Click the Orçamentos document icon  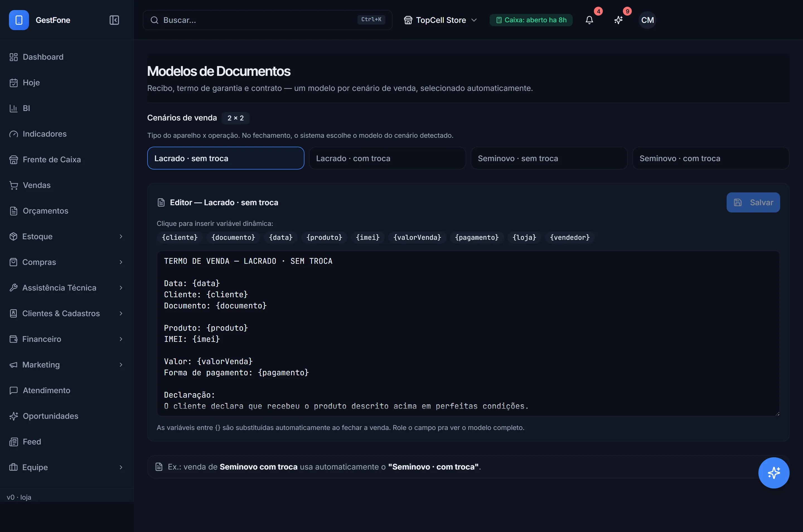click(14, 211)
